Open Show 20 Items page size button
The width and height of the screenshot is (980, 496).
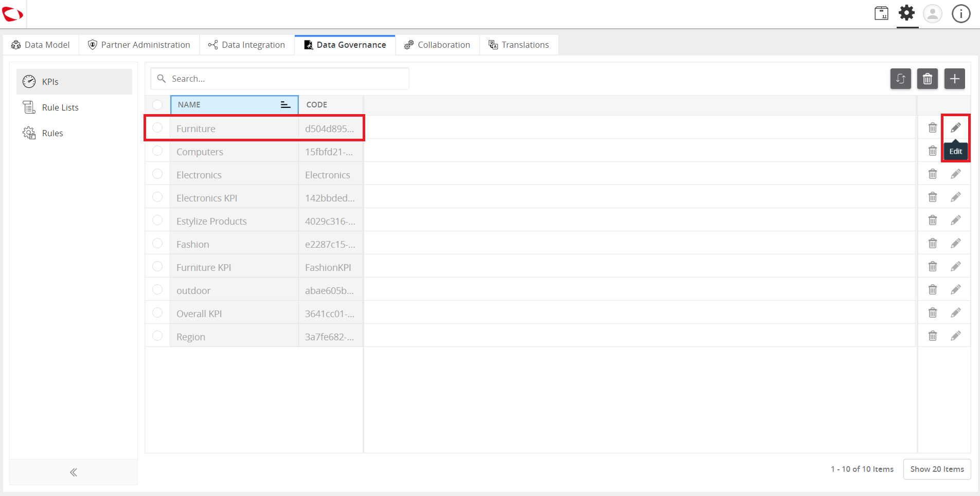click(937, 469)
